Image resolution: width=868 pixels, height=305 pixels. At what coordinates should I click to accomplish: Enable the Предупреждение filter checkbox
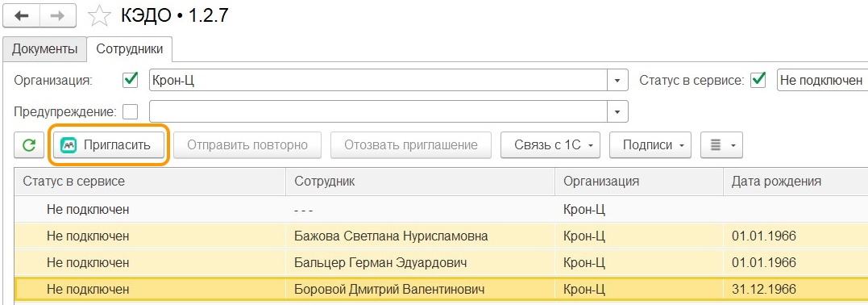pos(130,111)
